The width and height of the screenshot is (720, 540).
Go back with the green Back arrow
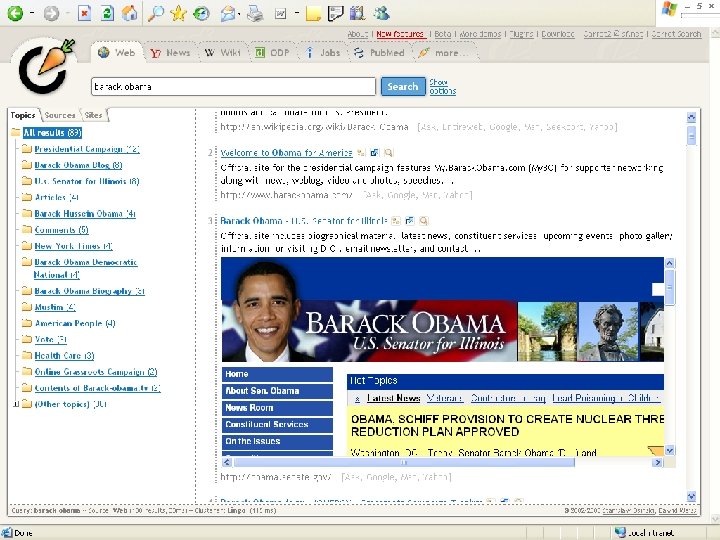click(15, 13)
